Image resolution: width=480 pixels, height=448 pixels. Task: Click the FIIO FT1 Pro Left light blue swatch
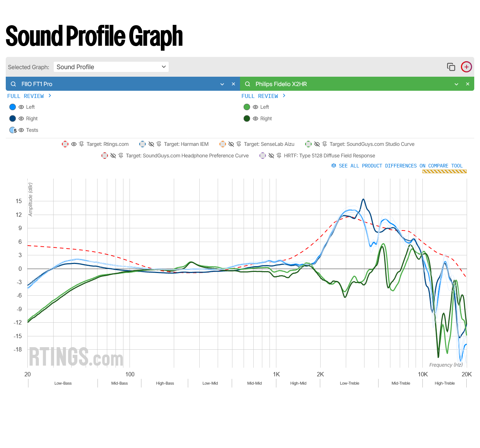point(13,107)
